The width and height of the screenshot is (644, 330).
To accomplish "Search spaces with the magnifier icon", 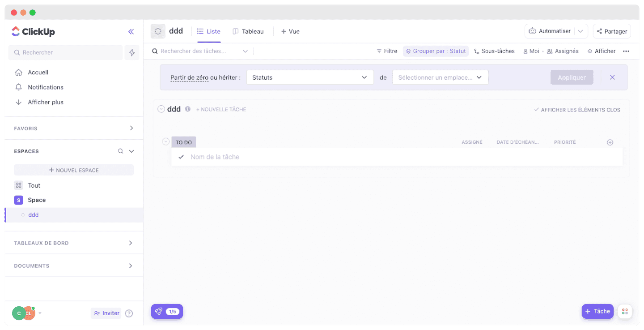I will coord(120,151).
